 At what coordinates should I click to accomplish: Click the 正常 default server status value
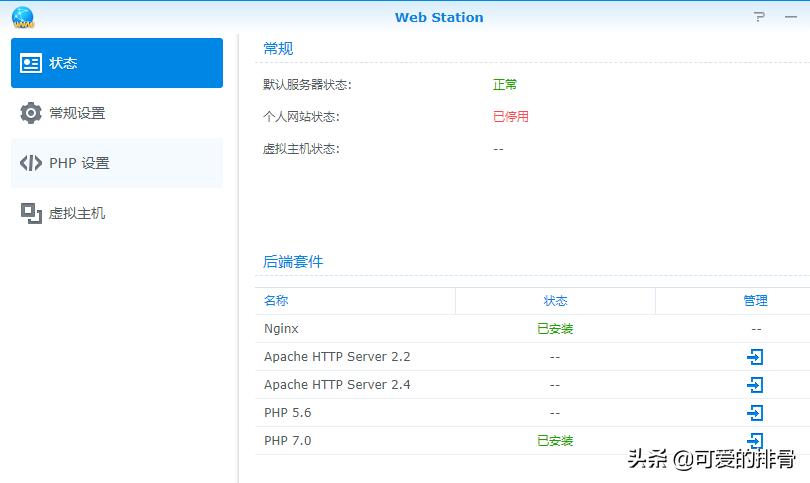pyautogui.click(x=505, y=84)
